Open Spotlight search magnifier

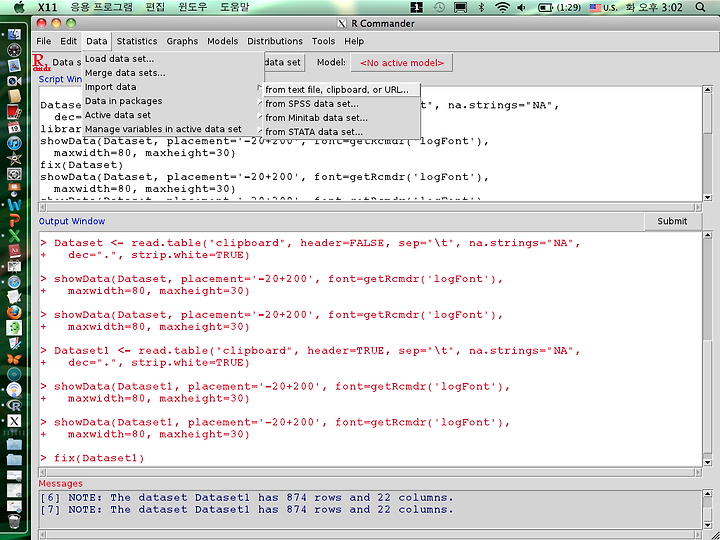(x=700, y=7)
